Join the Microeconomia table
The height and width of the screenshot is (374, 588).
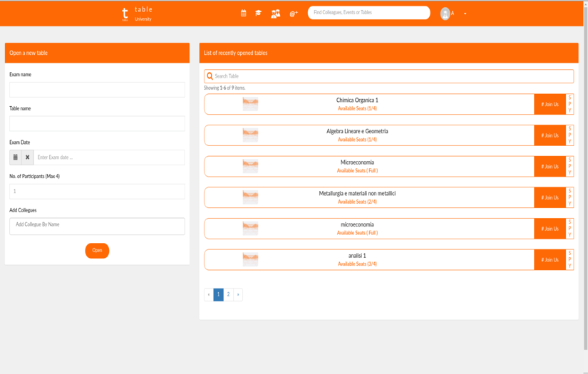coord(550,167)
